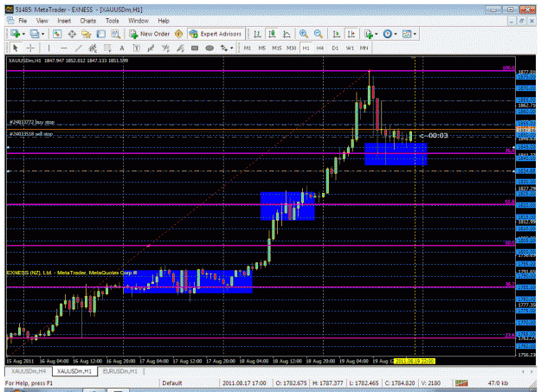
Task: Switch chart to line chart
Action: coord(287,34)
